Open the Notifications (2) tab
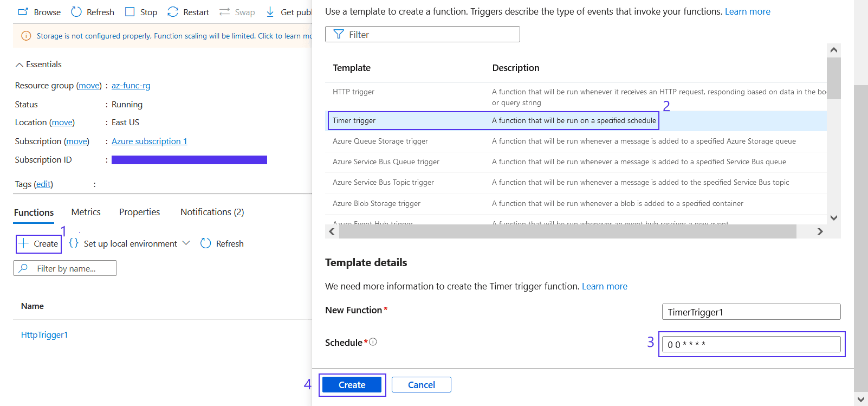The height and width of the screenshot is (406, 868). click(x=212, y=212)
